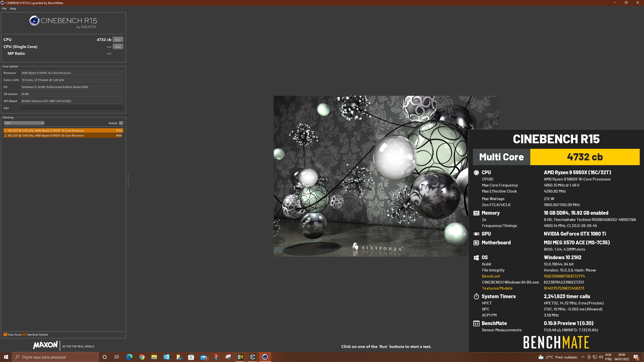Click the OS field in Your System

pos(72,87)
